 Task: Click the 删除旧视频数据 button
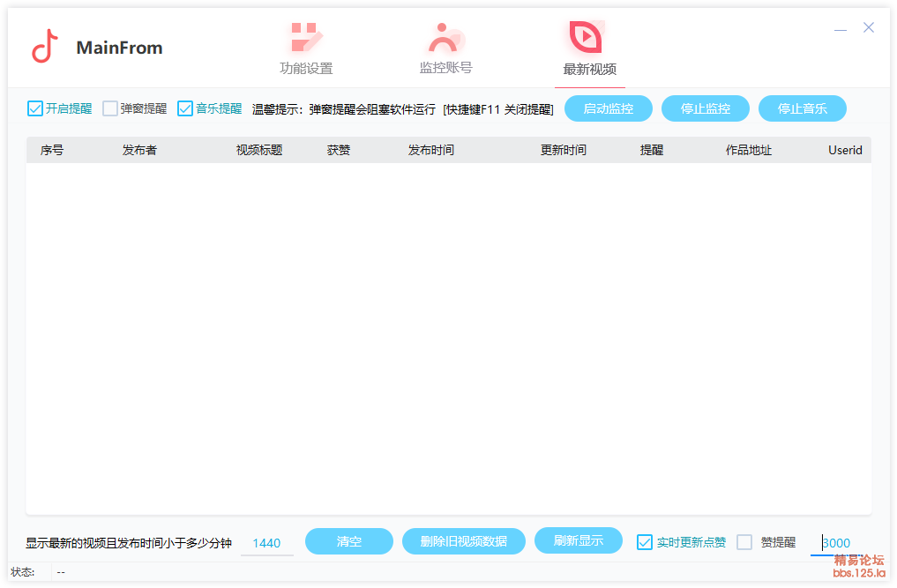[463, 541]
